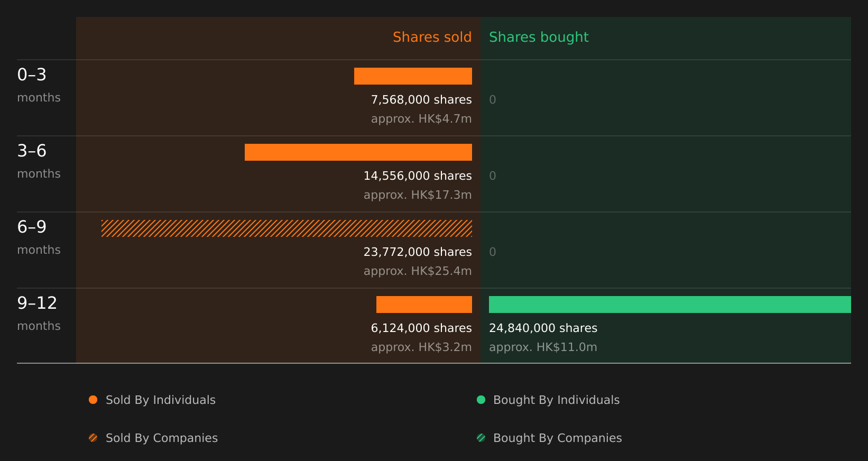The image size is (868, 461).
Task: Select the Sold By Individuals legend label
Action: (161, 400)
